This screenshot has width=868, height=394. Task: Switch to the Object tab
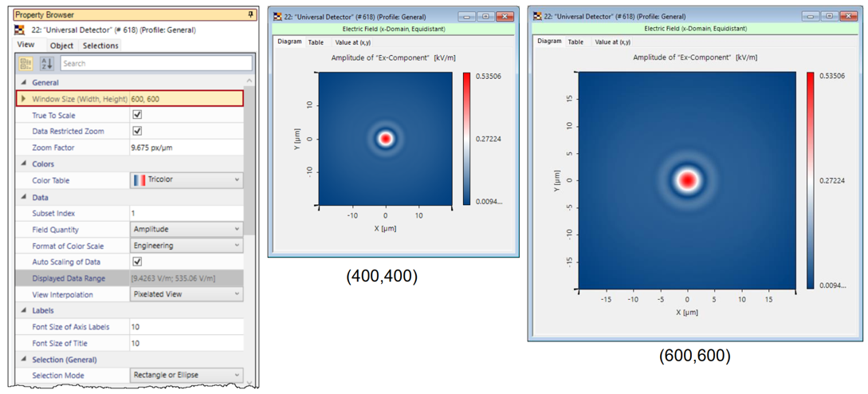tap(61, 45)
